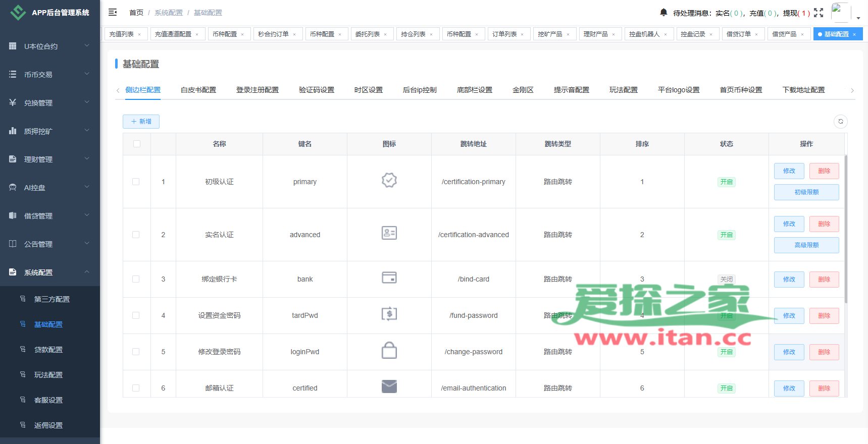Screen dimensions: 868x444
Task: Collapse the sidebar with the hamburger icon
Action: 113,12
